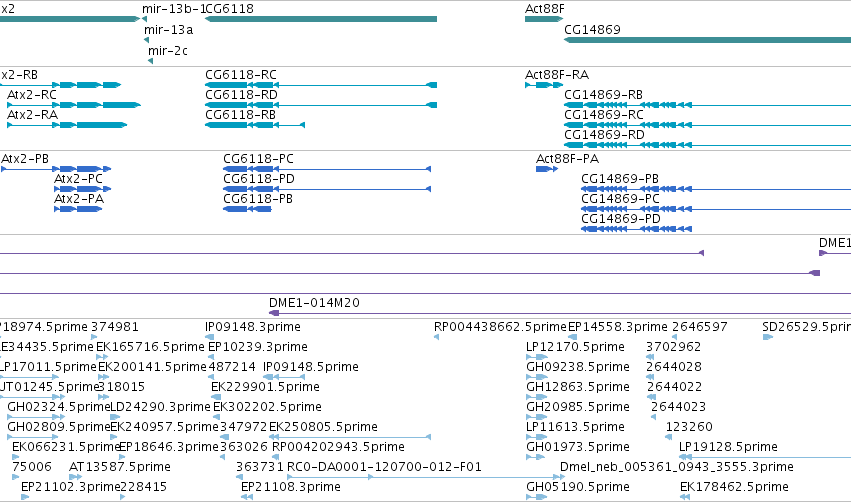Click the EK178462.5prime EST label
The height and width of the screenshot is (502, 851).
[x=734, y=488]
